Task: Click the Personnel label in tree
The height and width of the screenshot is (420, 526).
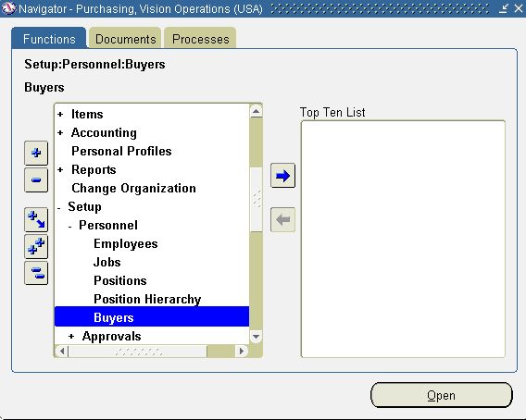Action: pyautogui.click(x=108, y=225)
